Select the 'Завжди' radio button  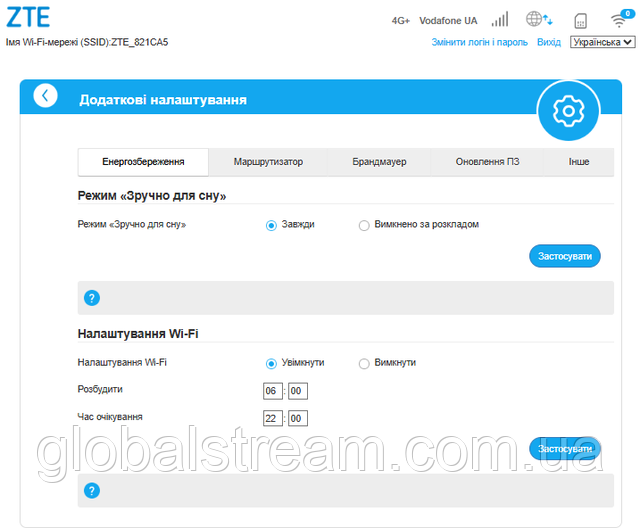pos(271,225)
